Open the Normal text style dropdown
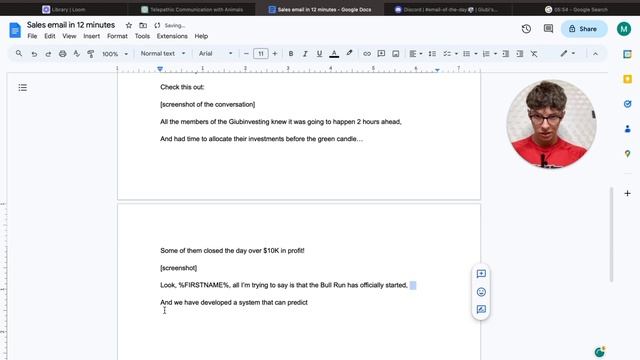This screenshot has width=640, height=360. 163,53
